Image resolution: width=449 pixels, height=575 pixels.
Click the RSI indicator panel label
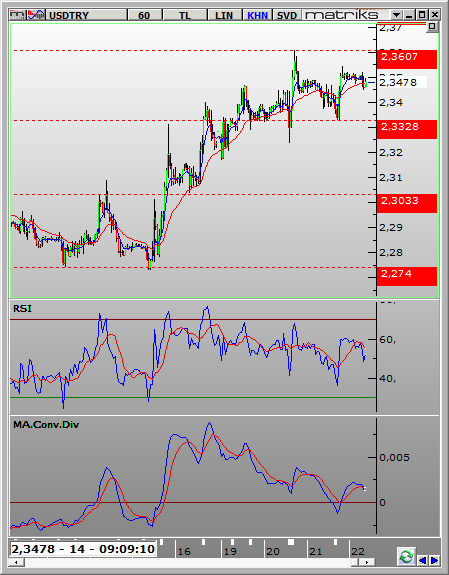(22, 308)
